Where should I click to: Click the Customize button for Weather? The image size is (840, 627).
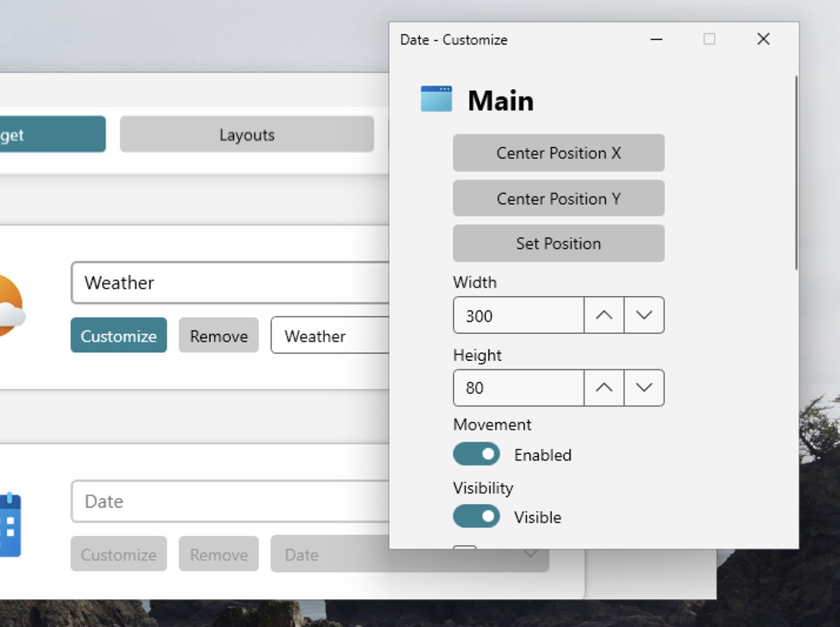118,336
